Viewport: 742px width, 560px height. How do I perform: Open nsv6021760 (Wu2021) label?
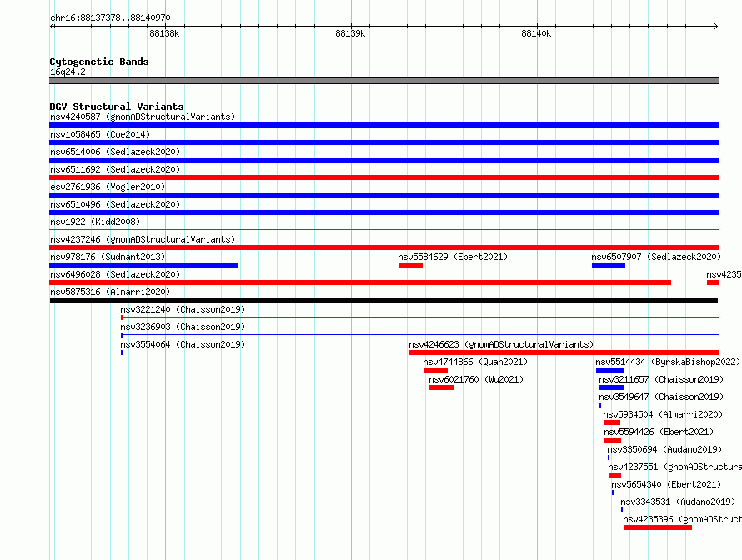tap(476, 379)
